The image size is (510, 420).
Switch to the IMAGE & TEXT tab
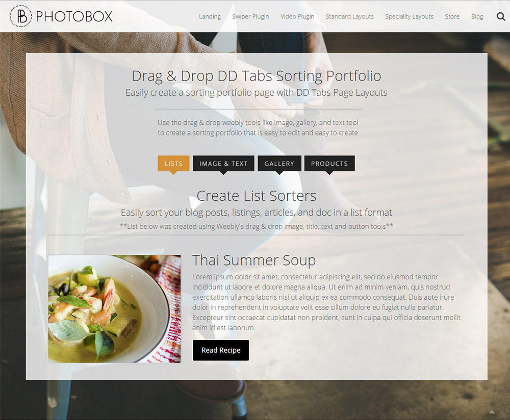coord(223,164)
